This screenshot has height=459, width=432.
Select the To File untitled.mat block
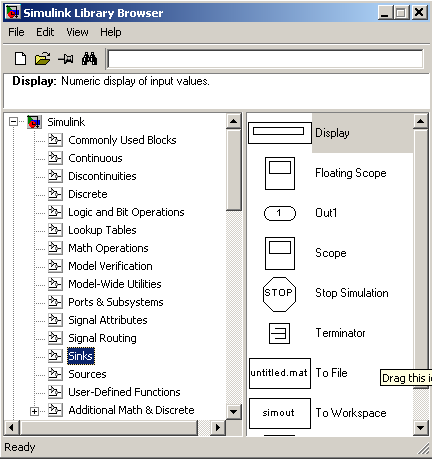(280, 373)
